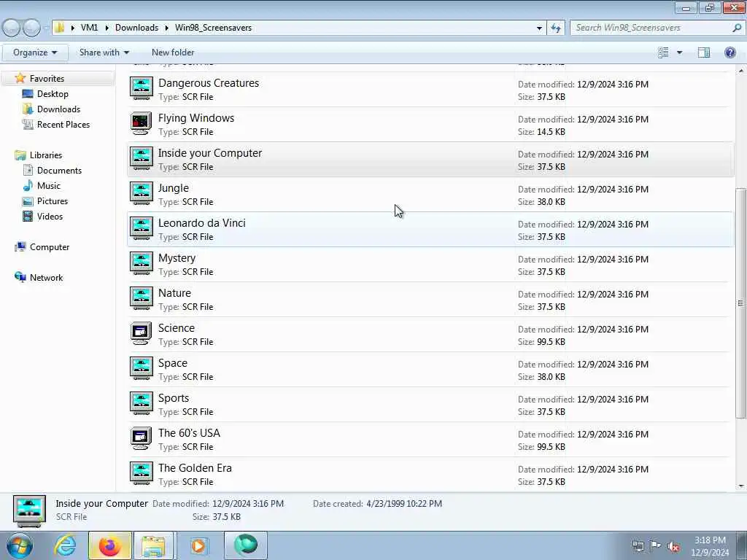This screenshot has width=747, height=560.
Task: Go back using the Back arrow
Action: [11, 28]
